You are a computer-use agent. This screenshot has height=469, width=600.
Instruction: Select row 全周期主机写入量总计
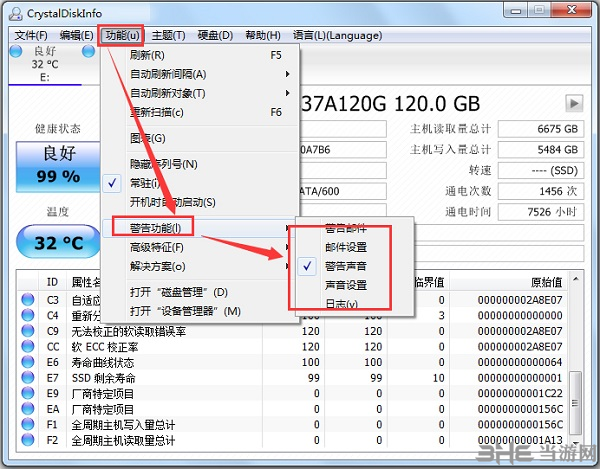point(293,425)
